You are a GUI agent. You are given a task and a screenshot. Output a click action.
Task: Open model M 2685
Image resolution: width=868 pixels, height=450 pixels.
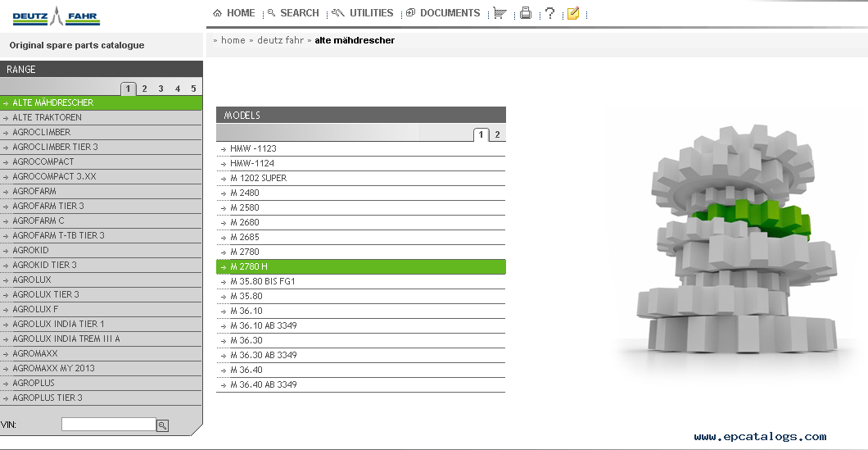tap(361, 237)
